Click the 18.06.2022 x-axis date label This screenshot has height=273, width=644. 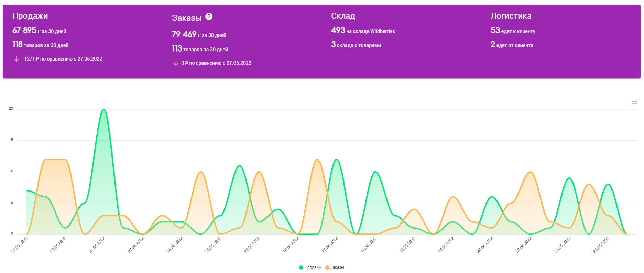click(x=446, y=245)
